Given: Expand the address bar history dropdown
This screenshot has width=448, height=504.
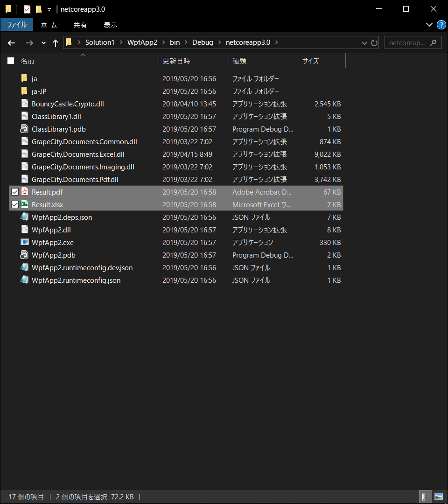Looking at the screenshot, I should (364, 43).
